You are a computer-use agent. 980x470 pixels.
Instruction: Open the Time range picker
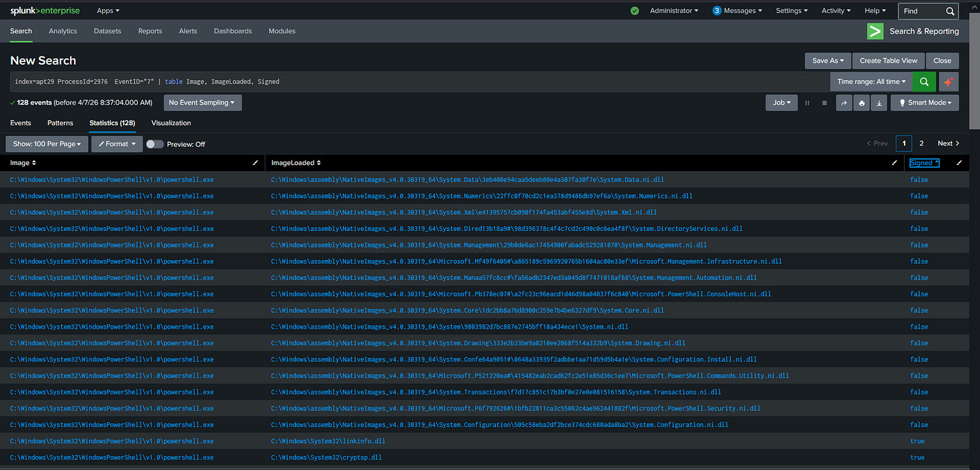[x=871, y=81]
